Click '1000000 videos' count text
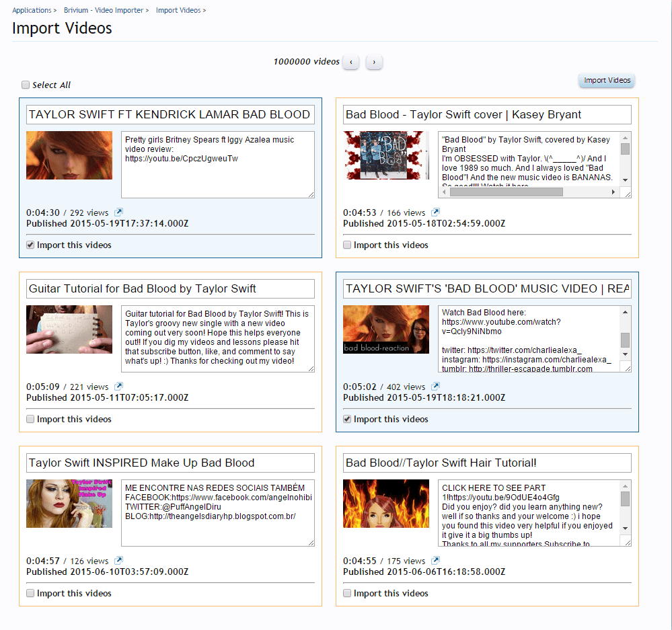This screenshot has height=630, width=672. tap(307, 62)
